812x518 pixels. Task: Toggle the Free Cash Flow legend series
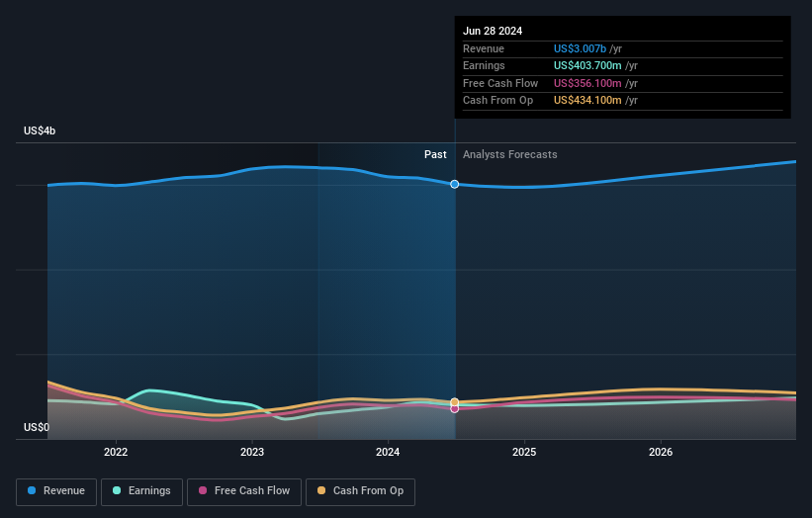point(244,491)
